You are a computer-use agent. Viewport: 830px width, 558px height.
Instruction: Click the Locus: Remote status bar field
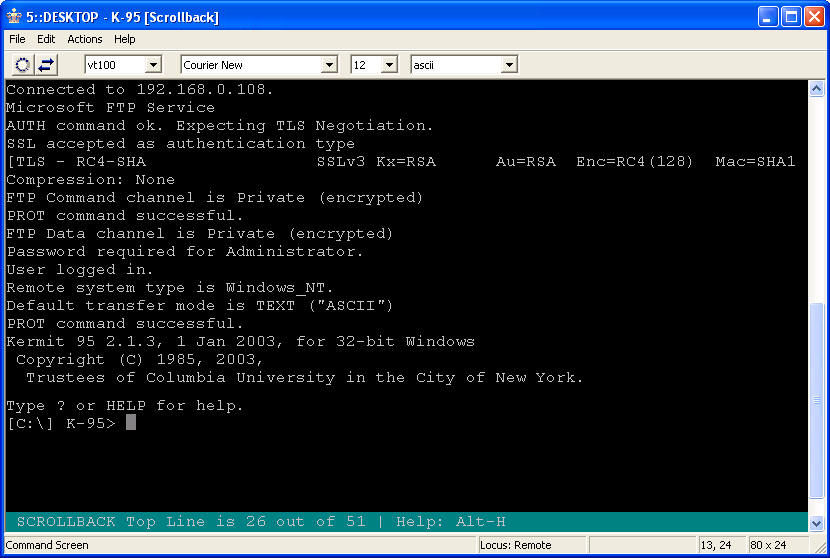tap(530, 545)
